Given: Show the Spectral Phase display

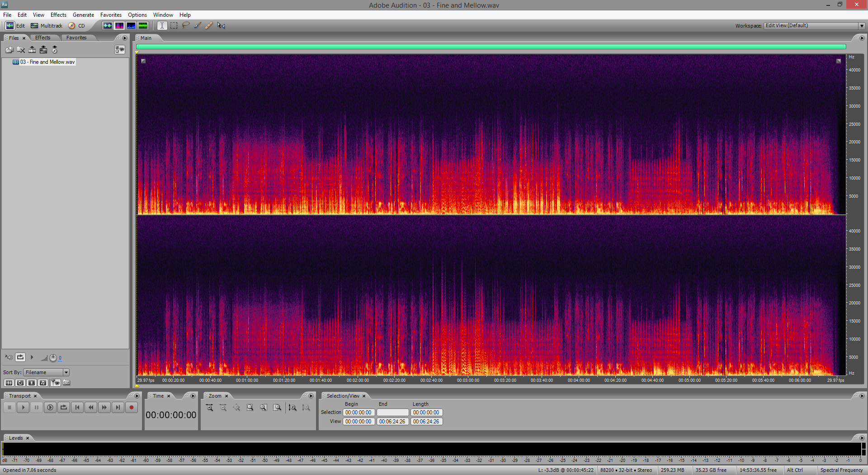Looking at the screenshot, I should (143, 26).
